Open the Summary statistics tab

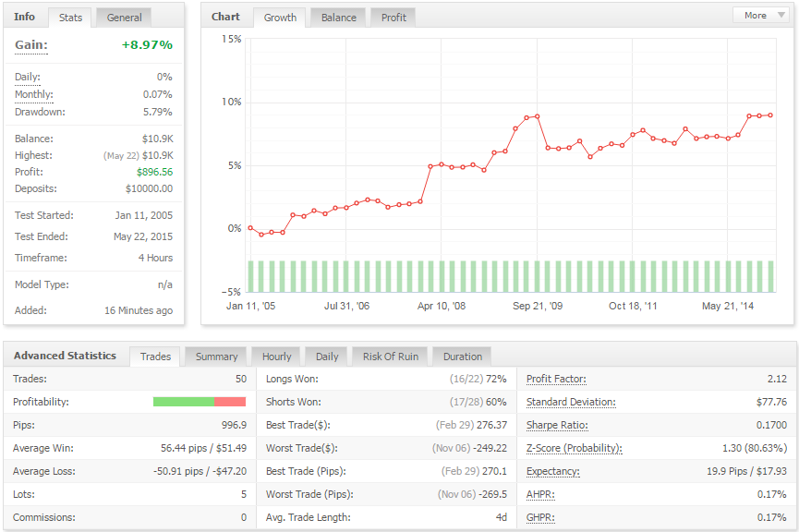216,357
